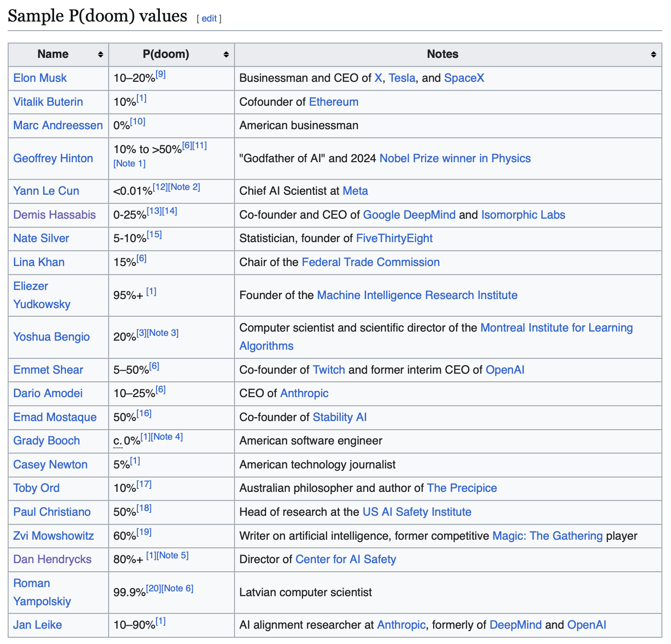Follow OpenAI link in Emmet Shear row
Screen dimensions: 671x644
tap(505, 370)
